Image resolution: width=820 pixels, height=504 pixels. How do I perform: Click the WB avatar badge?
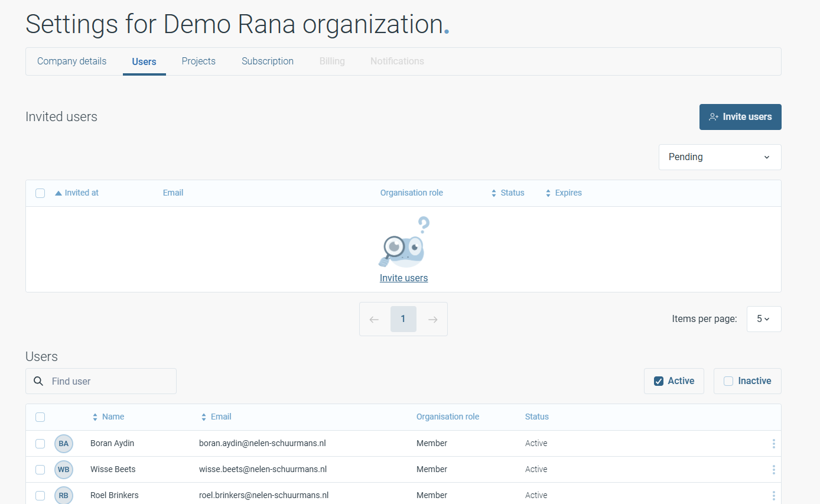coord(64,470)
